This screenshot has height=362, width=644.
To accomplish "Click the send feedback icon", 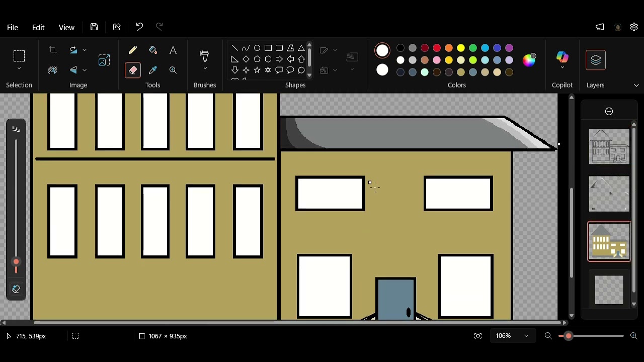I will pos(600,27).
